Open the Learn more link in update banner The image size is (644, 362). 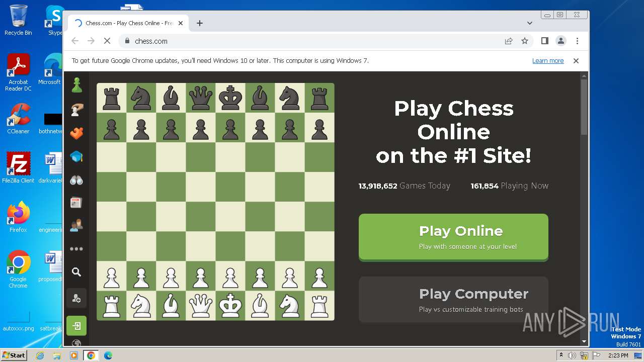[x=548, y=61]
